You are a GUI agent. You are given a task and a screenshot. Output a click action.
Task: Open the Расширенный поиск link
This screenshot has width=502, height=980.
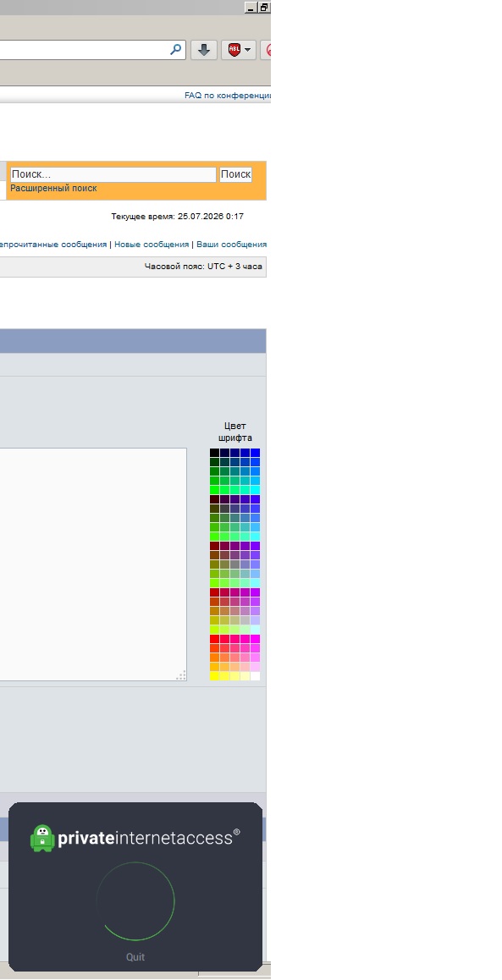[x=54, y=188]
